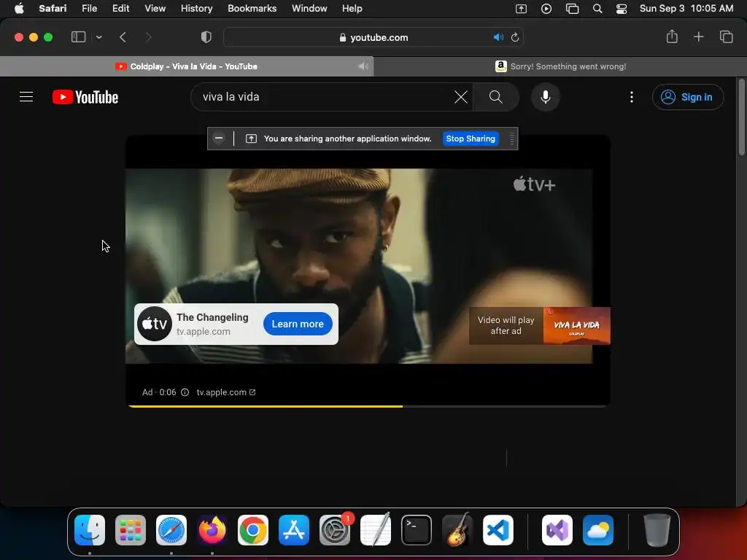Open the Bookmarks menu

click(x=252, y=9)
